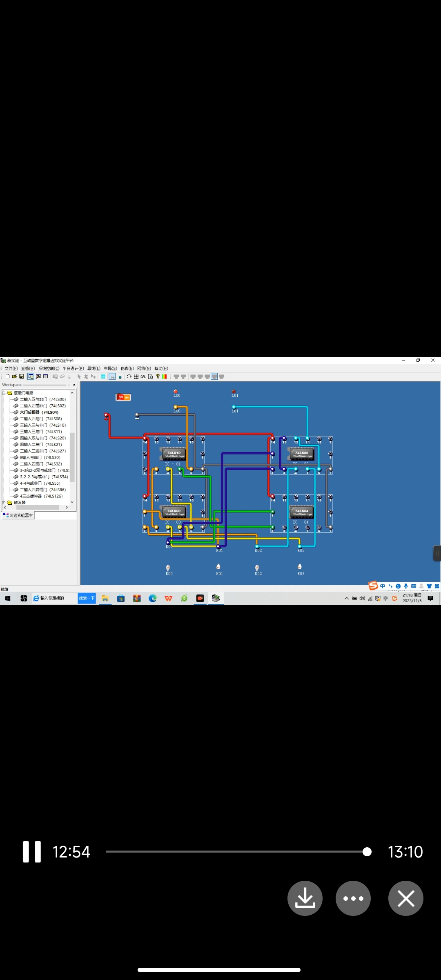
Task: Expand the 触发器 tree folder
Action: pos(4,503)
